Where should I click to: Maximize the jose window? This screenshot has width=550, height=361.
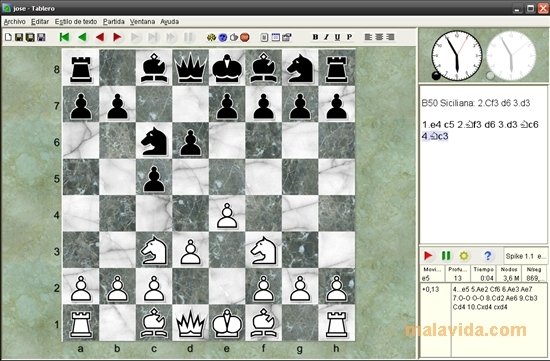click(531, 8)
